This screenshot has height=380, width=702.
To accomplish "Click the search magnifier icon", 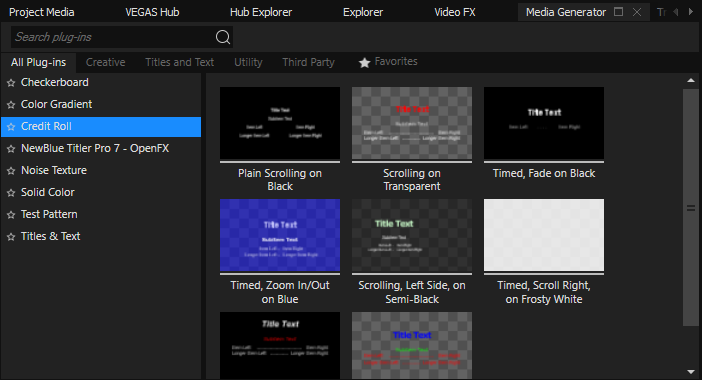I will tap(223, 37).
